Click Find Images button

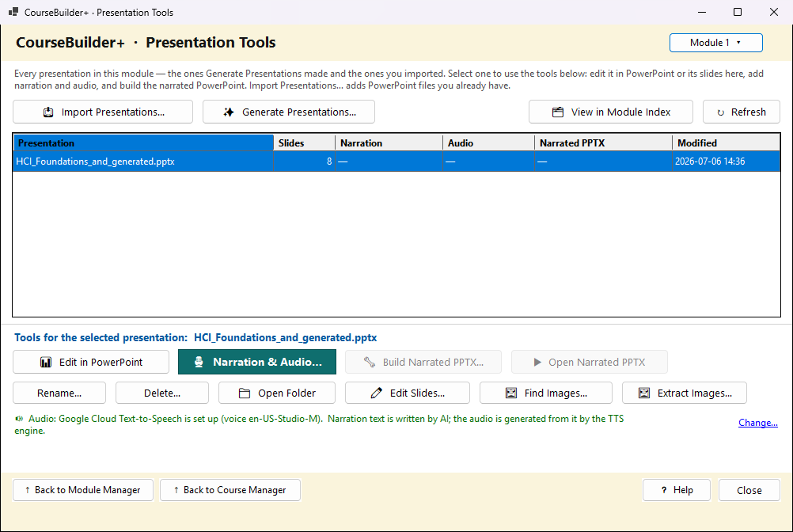click(546, 393)
